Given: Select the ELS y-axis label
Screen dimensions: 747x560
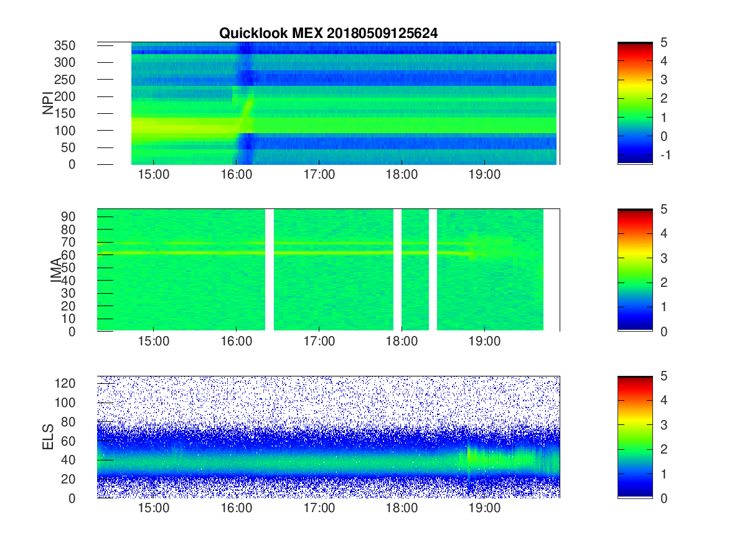Looking at the screenshot, I should [48, 437].
